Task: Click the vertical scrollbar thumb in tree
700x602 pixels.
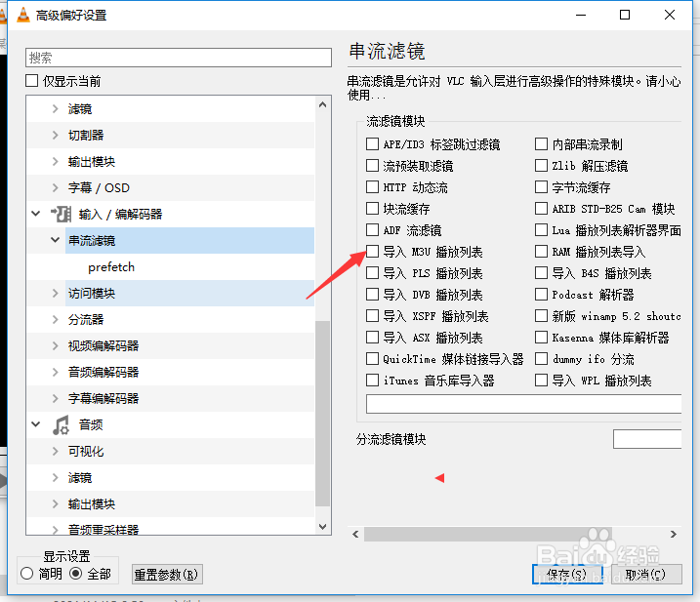Action: 323,414
